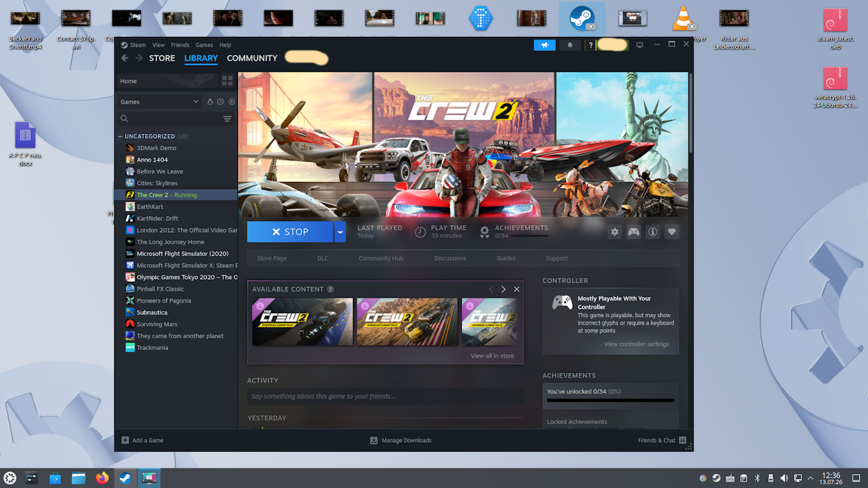Go to the STORE tab
The image size is (868, 488).
pos(162,59)
